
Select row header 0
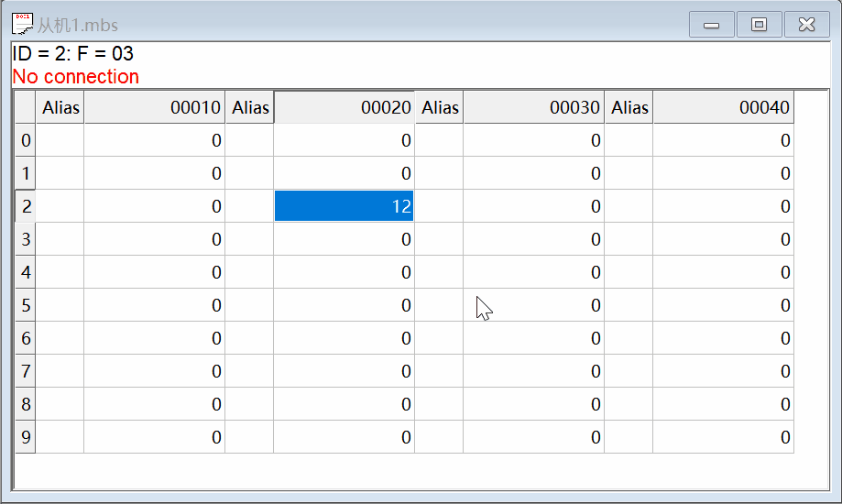26,140
